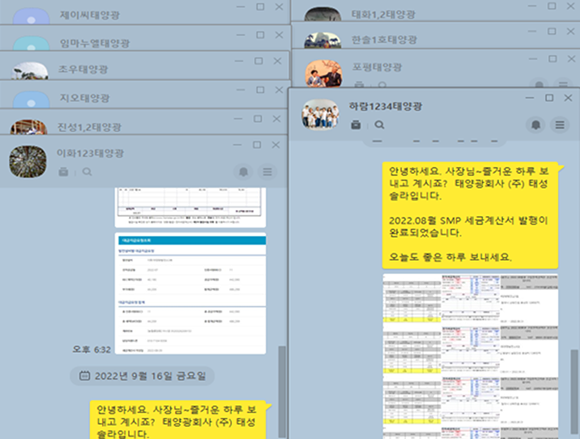Open search in 하람1234태양광 chat
The width and height of the screenshot is (580, 439).
pos(379,125)
